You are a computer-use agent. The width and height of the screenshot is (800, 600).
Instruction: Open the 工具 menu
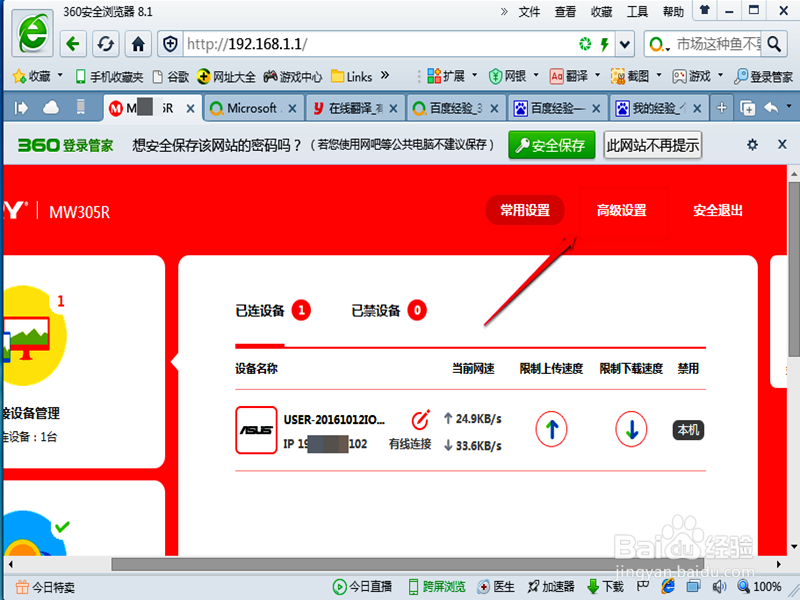pos(637,12)
